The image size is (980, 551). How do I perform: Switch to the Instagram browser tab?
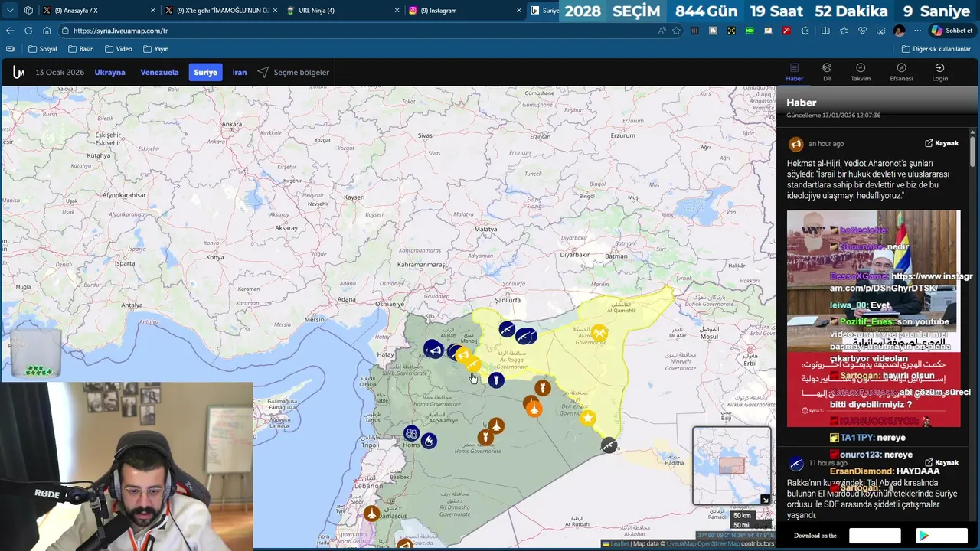(465, 11)
